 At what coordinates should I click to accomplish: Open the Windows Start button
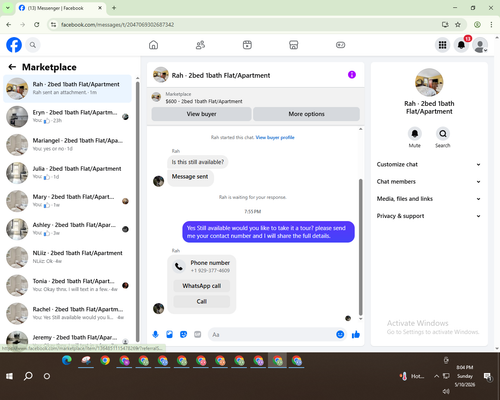tap(9, 376)
